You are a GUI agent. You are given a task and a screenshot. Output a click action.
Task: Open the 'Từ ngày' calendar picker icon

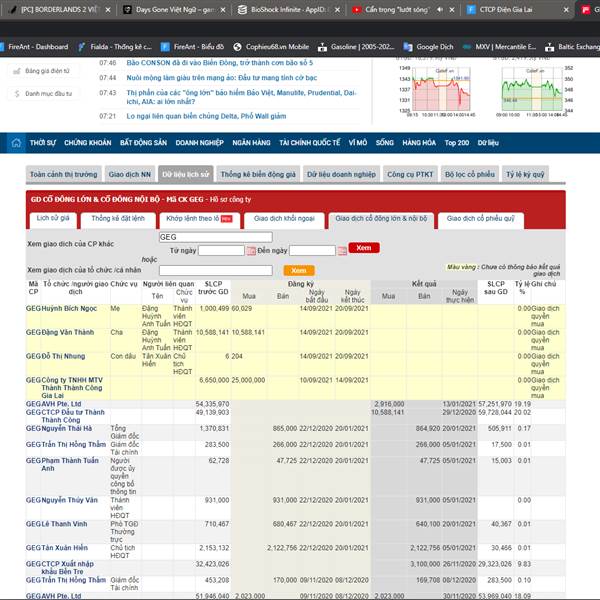(x=251, y=251)
